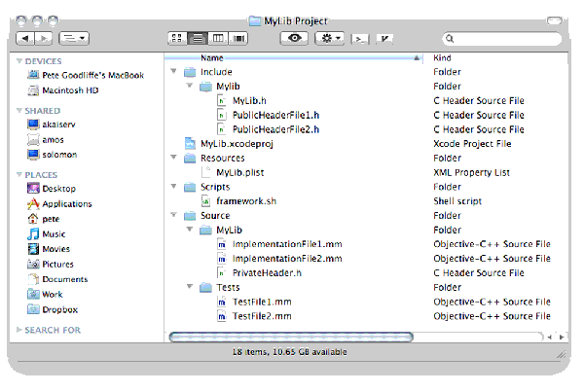Open Dropbox in the sidebar
584x392 pixels.
pyautogui.click(x=53, y=309)
